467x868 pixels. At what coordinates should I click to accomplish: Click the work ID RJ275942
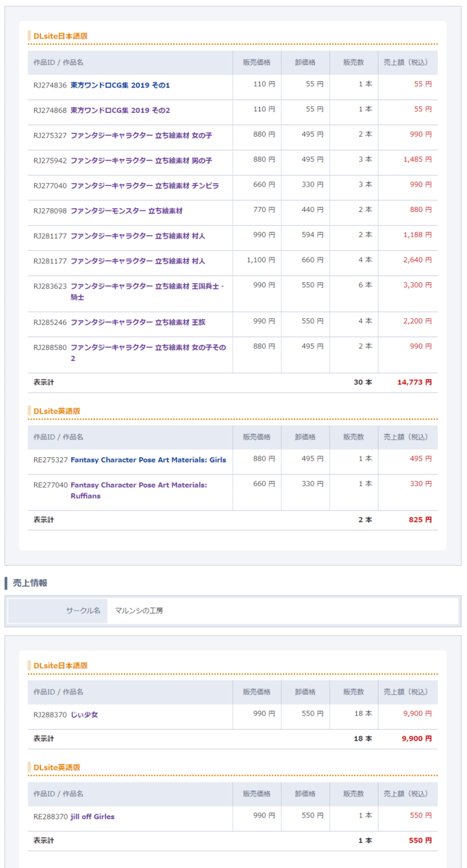click(50, 161)
